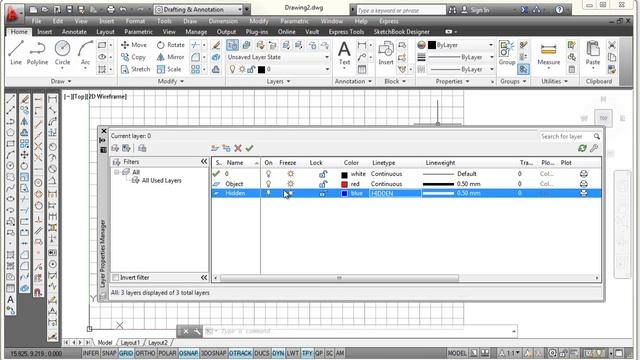Open the Annotate ribbon tab
This screenshot has height=360, width=640.
74,31
